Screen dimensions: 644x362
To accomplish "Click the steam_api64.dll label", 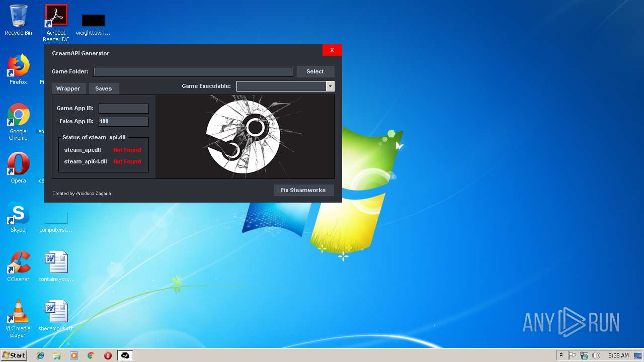I will pos(86,161).
